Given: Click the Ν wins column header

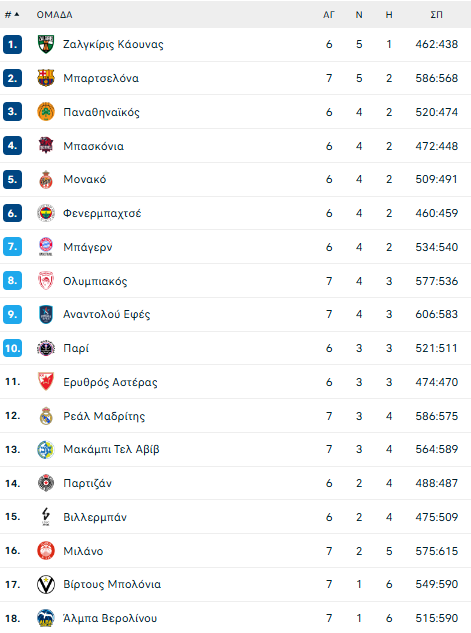Looking at the screenshot, I should (359, 15).
